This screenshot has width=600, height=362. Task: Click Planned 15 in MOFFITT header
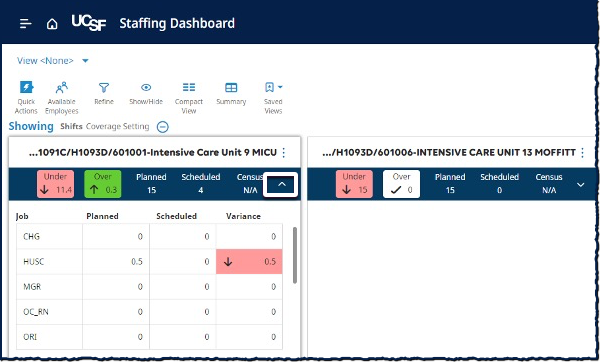click(x=450, y=184)
